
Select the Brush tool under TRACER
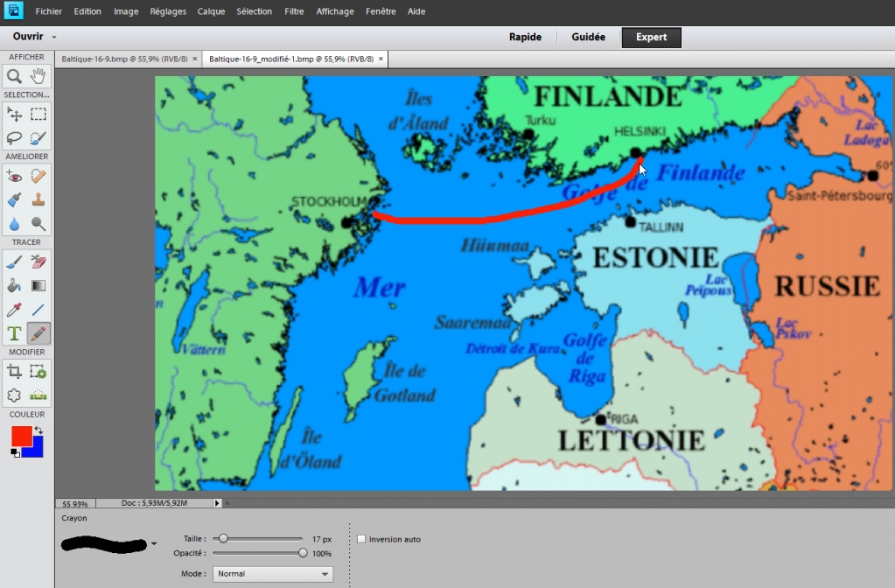click(x=14, y=262)
